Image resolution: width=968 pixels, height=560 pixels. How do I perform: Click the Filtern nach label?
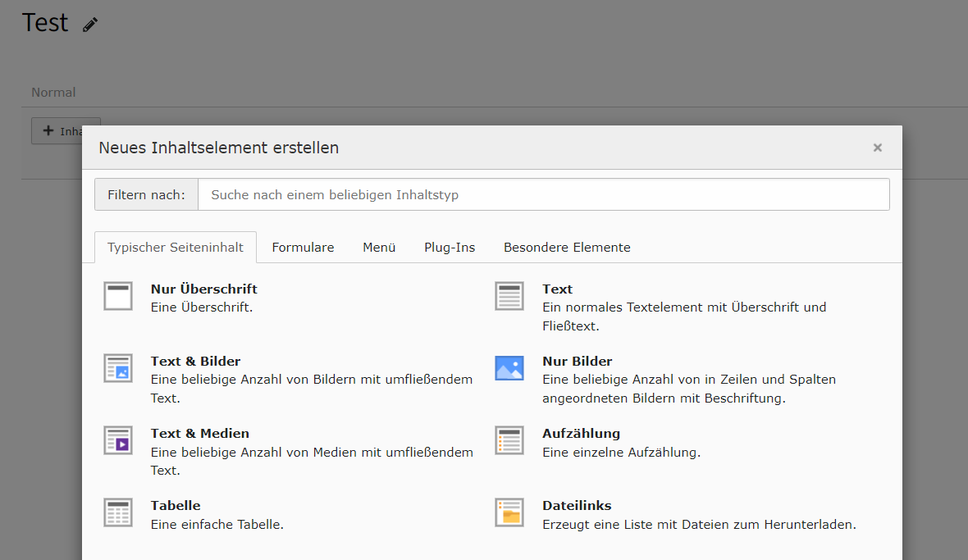click(x=146, y=195)
